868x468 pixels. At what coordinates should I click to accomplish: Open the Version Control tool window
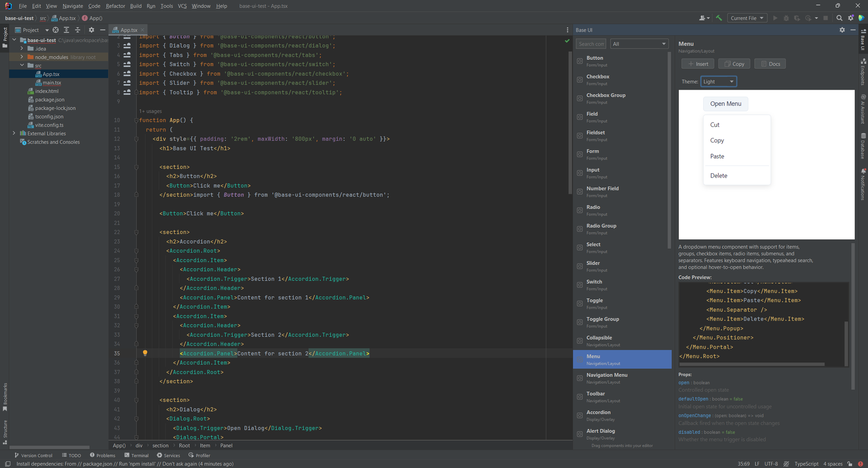33,456
